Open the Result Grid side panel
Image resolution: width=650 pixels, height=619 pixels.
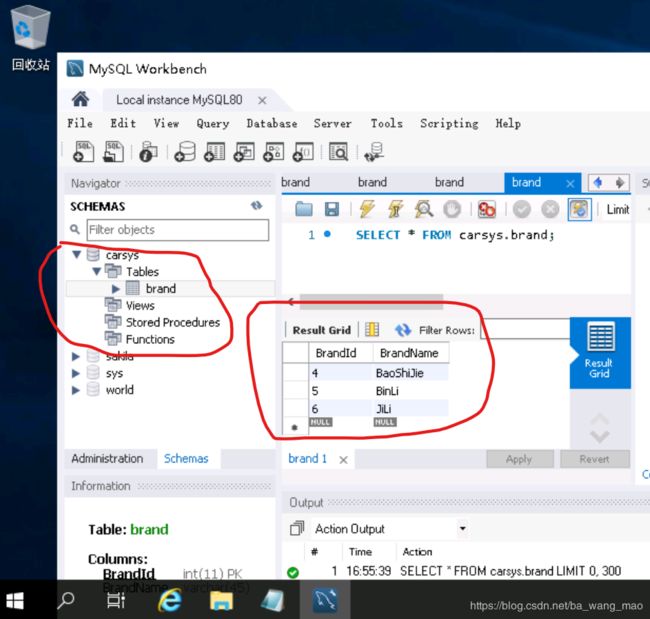(600, 352)
